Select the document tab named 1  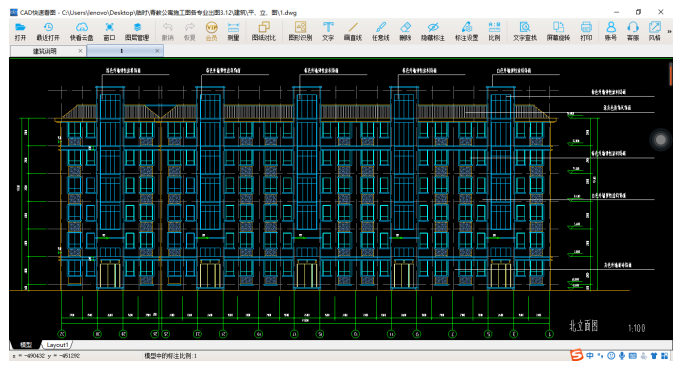[x=122, y=51]
